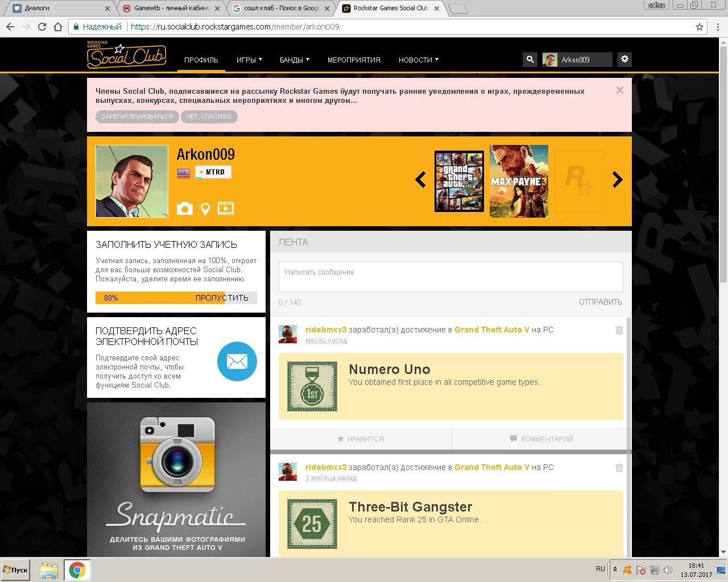This screenshot has width=728, height=582.
Task: Open the Rockstar Social Club logo
Action: pyautogui.click(x=126, y=55)
